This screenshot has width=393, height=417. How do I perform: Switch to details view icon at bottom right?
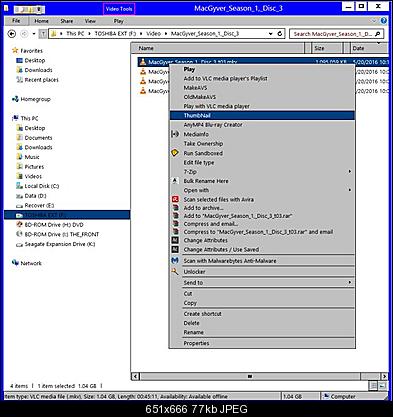pyautogui.click(x=373, y=386)
